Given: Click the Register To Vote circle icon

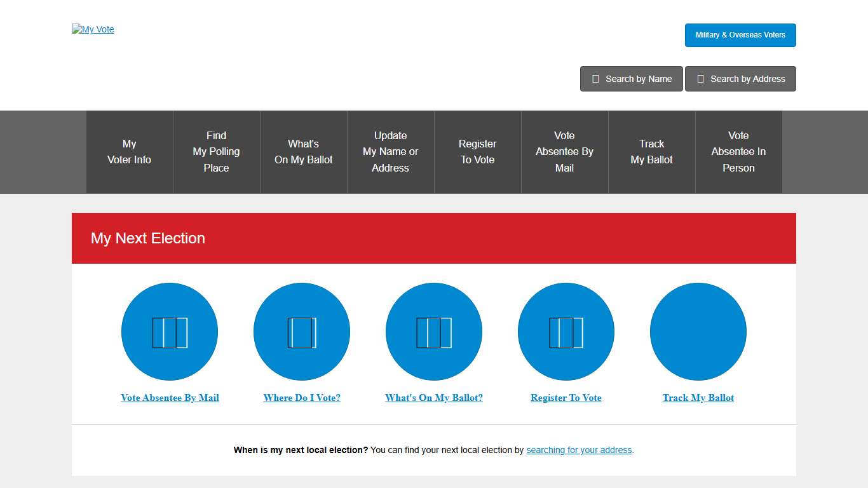Looking at the screenshot, I should (566, 332).
